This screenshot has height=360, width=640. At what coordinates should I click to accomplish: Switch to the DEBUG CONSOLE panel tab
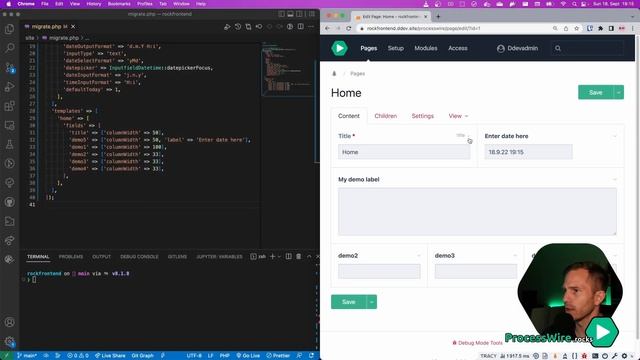139,257
